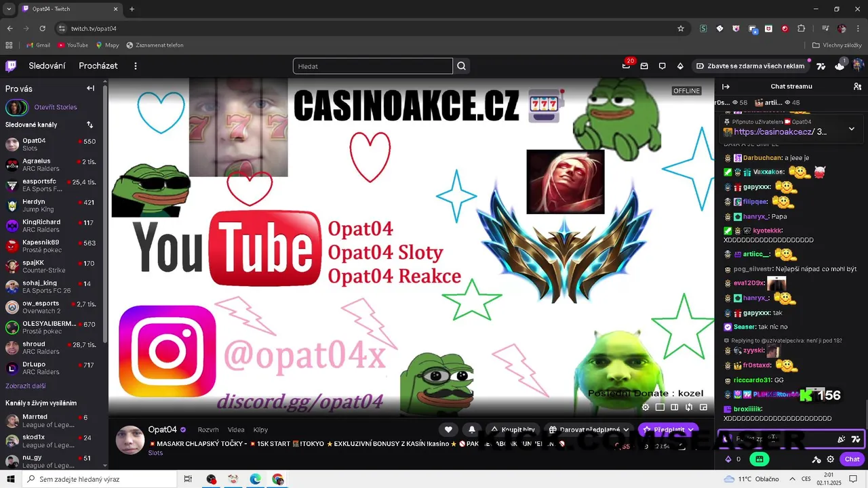The height and width of the screenshot is (488, 868).
Task: Expand the pinned casinoakce.cz message
Action: [x=852, y=129]
